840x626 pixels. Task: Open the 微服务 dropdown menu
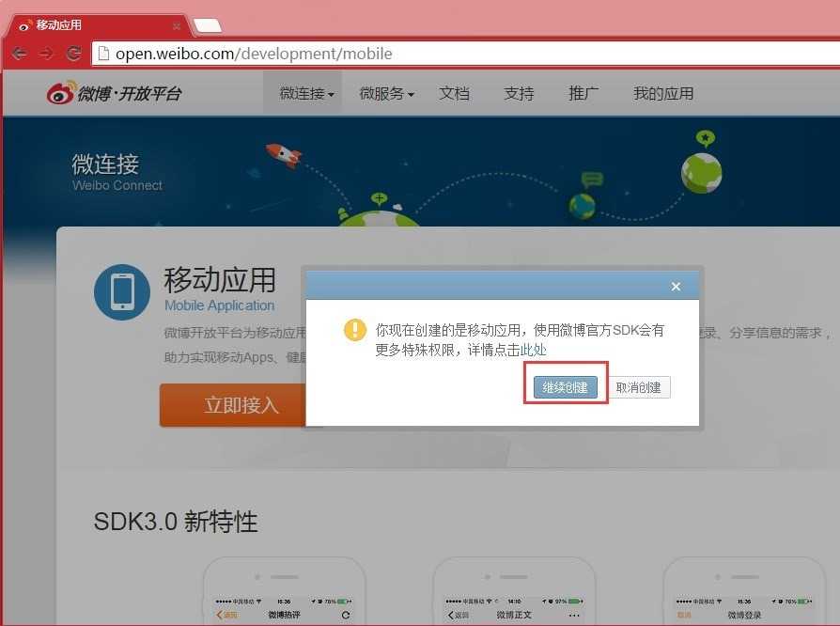point(385,93)
